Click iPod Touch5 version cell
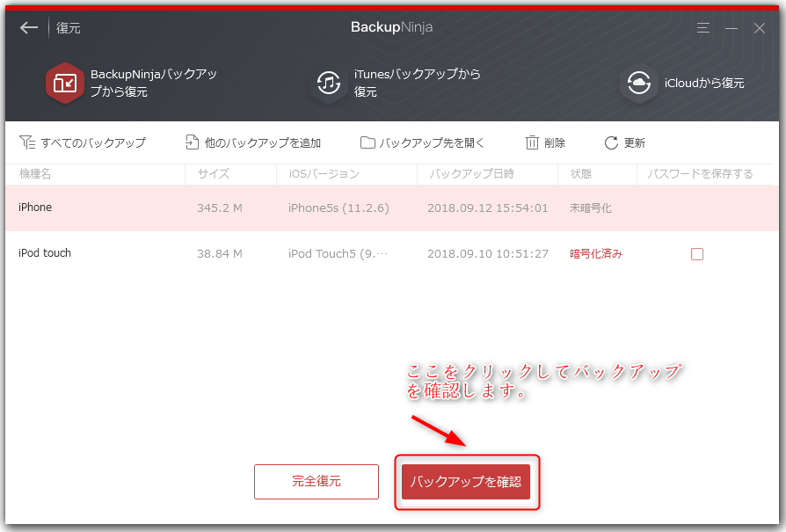This screenshot has height=532, width=786. (338, 253)
